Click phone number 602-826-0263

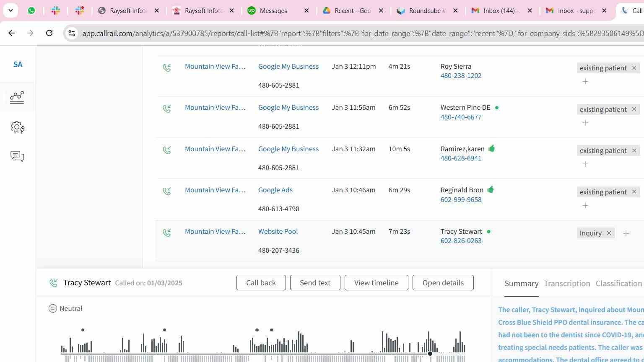461,241
